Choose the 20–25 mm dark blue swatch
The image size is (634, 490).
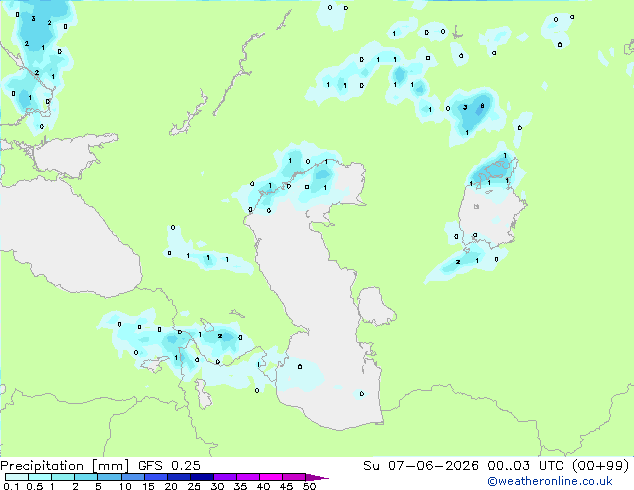178,477
